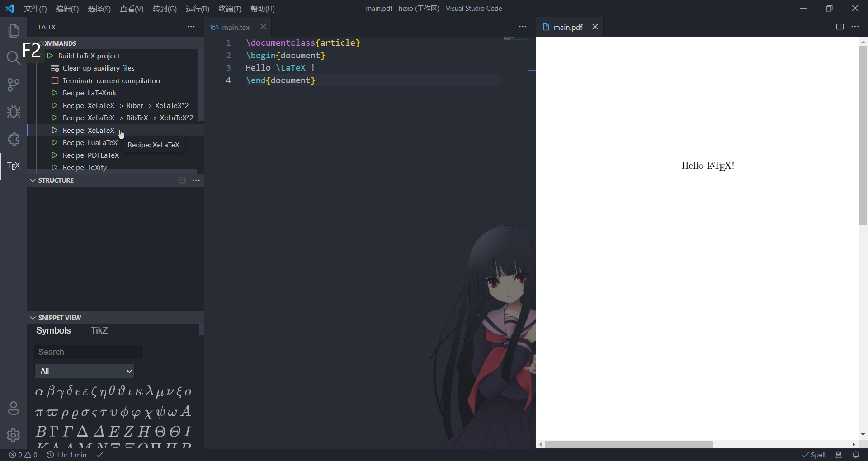Image resolution: width=868 pixels, height=461 pixels.
Task: Collapse the SNIPPET VIEW section
Action: [x=33, y=318]
